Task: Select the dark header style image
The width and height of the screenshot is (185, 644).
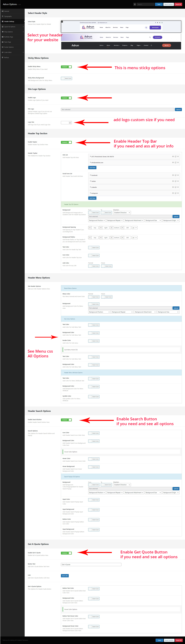Action: tap(121, 45)
